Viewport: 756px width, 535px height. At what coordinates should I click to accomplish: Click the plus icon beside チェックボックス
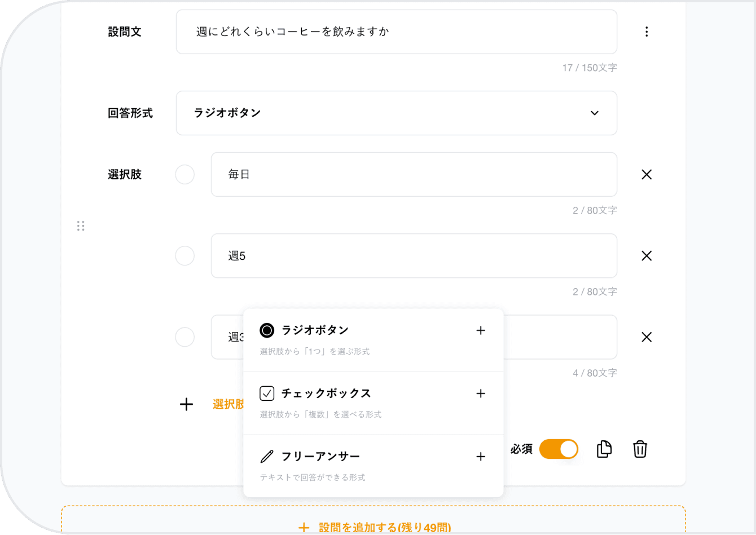(481, 393)
